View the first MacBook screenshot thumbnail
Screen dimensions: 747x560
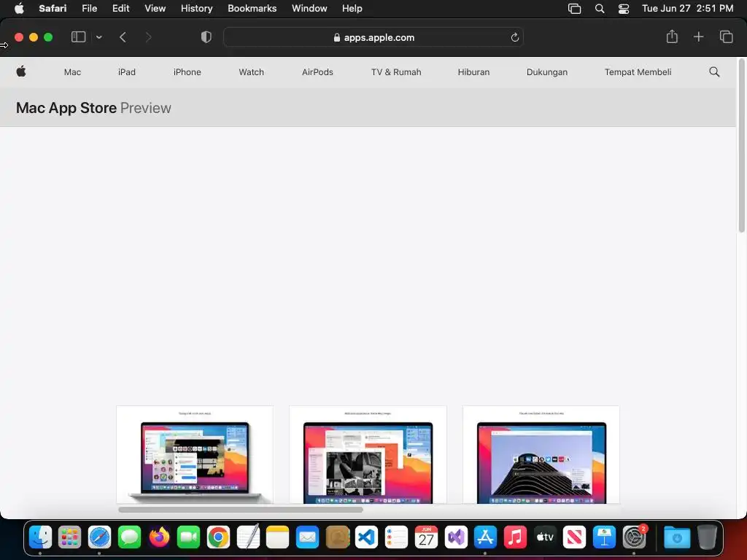click(x=195, y=454)
